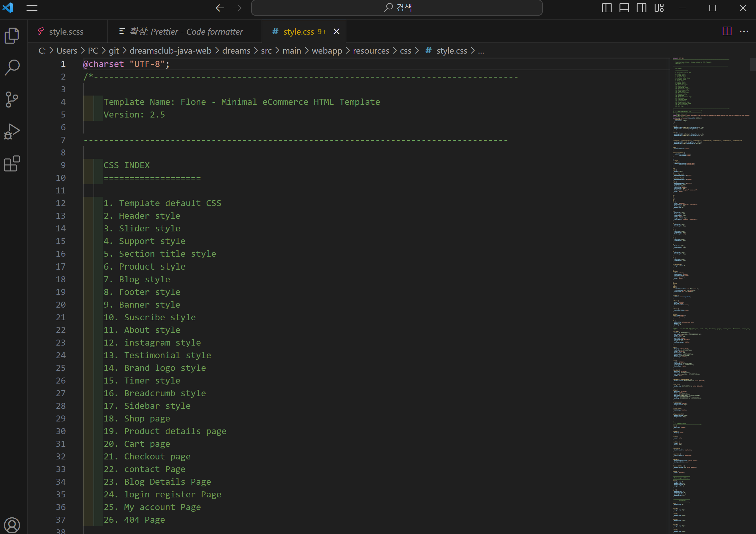
Task: Open the Extensions view
Action: click(12, 163)
